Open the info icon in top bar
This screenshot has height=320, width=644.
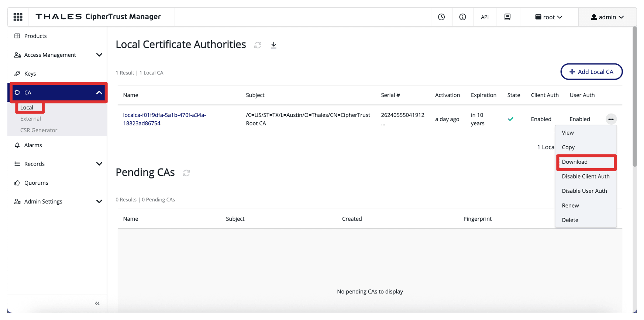[x=462, y=17]
